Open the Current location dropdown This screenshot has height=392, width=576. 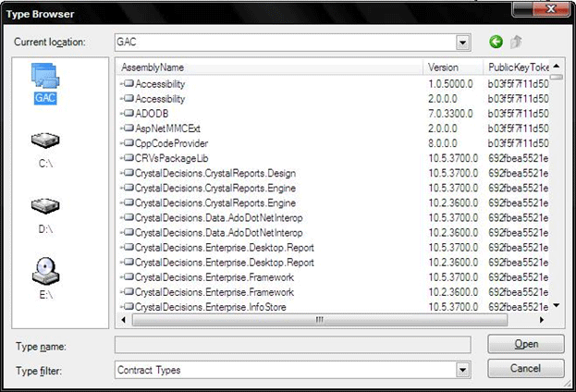[x=463, y=43]
